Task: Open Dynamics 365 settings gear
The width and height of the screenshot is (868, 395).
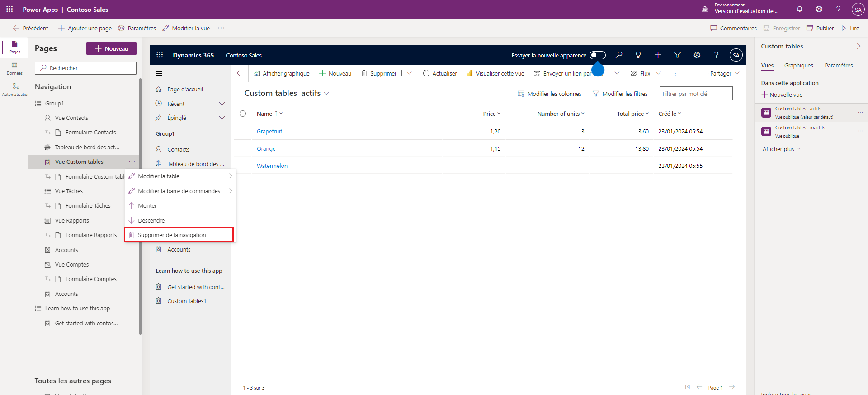Action: point(697,55)
